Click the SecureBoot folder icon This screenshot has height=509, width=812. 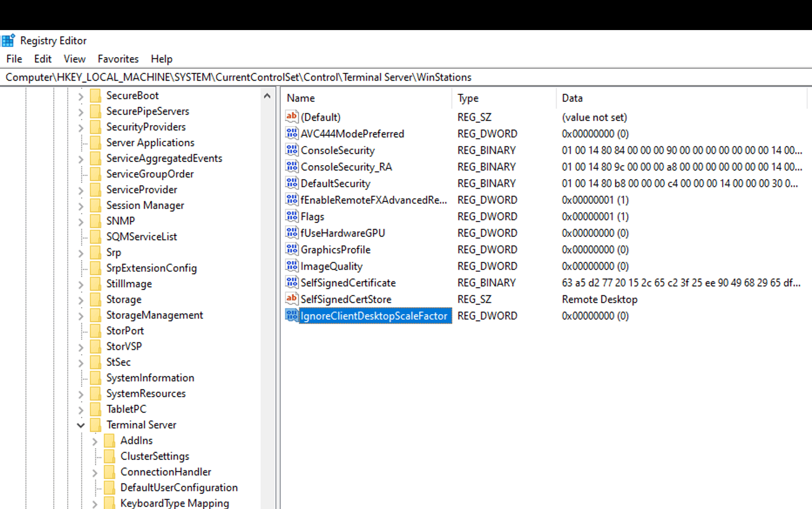pos(95,95)
